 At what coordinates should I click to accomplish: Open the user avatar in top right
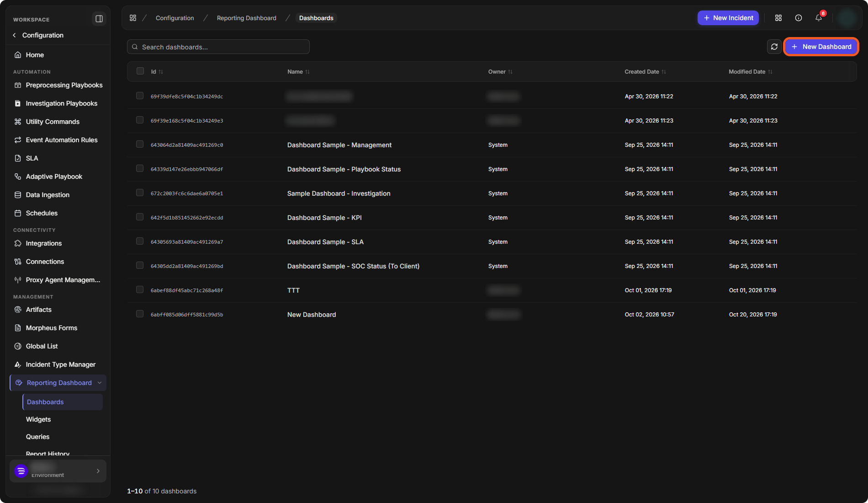point(847,18)
